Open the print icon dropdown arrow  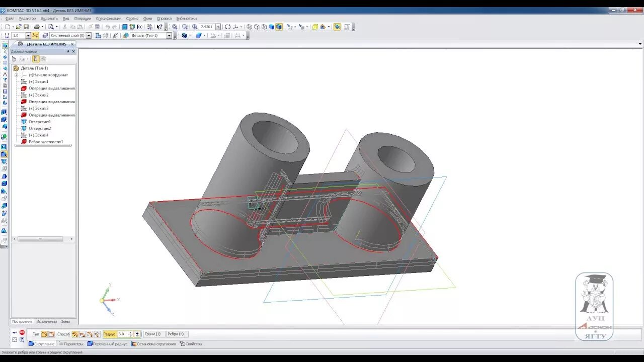coord(42,27)
